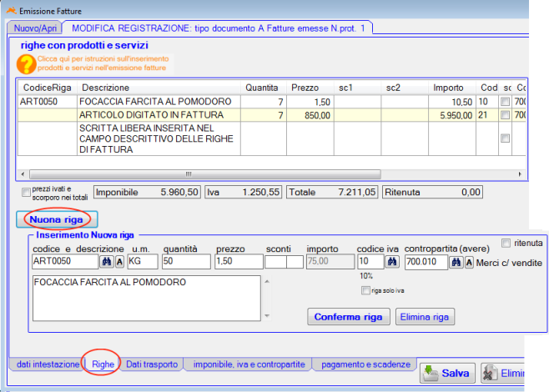Click the Ritenuta field 0,00

[x=432, y=192]
